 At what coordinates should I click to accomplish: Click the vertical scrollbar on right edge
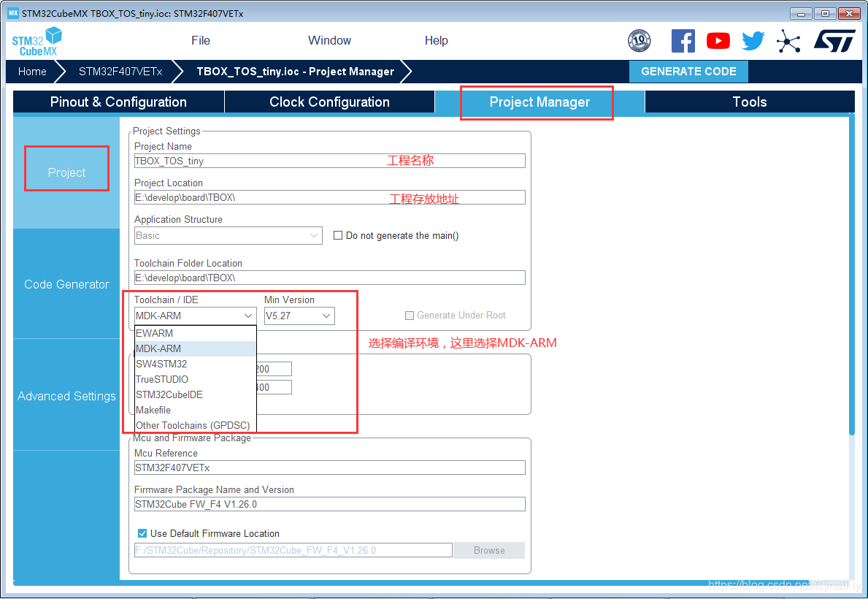point(851,274)
